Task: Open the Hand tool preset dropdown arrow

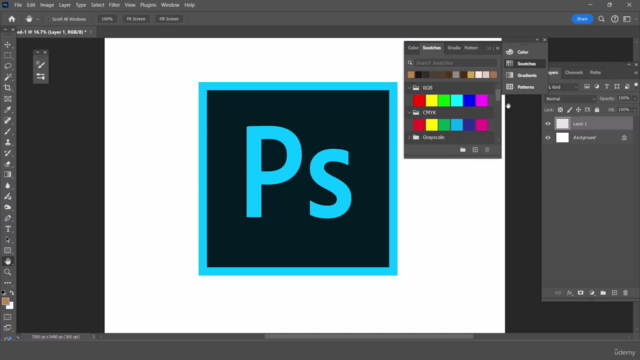Action: [38, 19]
